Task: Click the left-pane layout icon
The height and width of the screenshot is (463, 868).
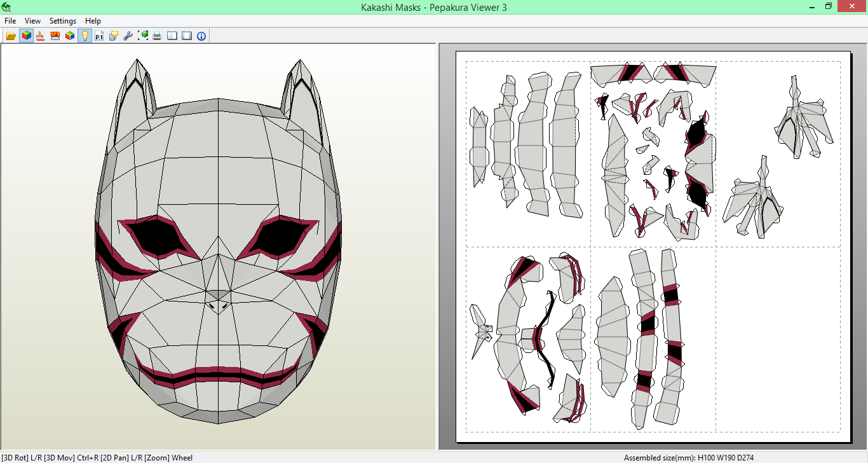Action: pyautogui.click(x=172, y=36)
